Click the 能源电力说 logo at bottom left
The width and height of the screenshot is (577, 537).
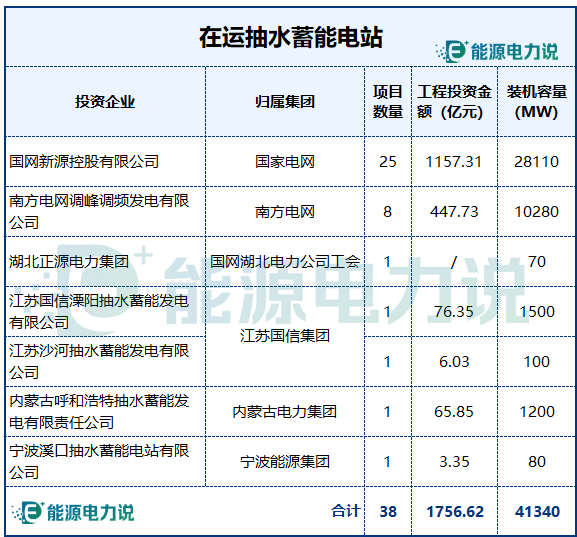73,512
